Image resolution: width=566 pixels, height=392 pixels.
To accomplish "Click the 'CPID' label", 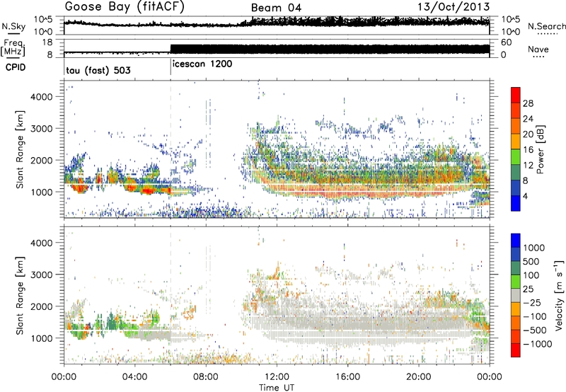I will pos(16,67).
